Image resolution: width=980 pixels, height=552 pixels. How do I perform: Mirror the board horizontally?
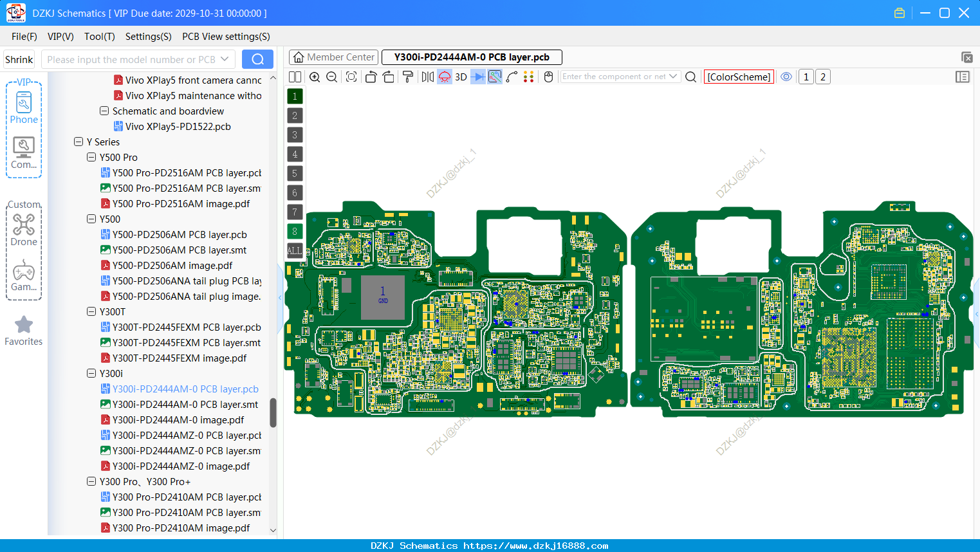pyautogui.click(x=428, y=77)
